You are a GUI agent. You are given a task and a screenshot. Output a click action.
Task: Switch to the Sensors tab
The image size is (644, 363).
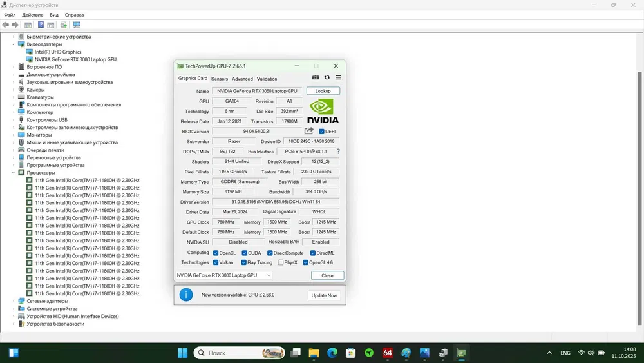(x=220, y=79)
